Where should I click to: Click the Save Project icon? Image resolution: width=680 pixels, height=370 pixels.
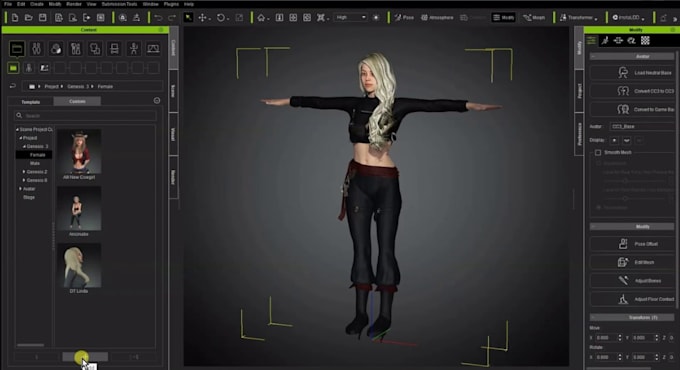(x=42, y=18)
